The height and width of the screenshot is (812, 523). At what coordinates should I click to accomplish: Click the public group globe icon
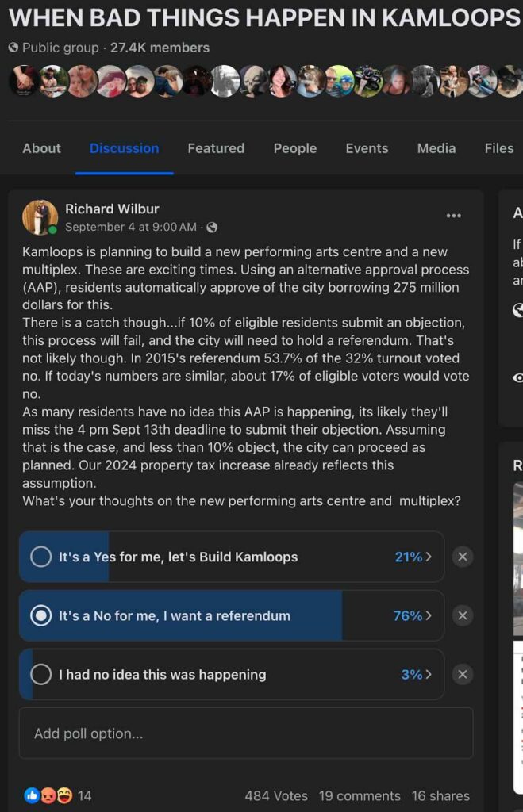click(x=13, y=48)
